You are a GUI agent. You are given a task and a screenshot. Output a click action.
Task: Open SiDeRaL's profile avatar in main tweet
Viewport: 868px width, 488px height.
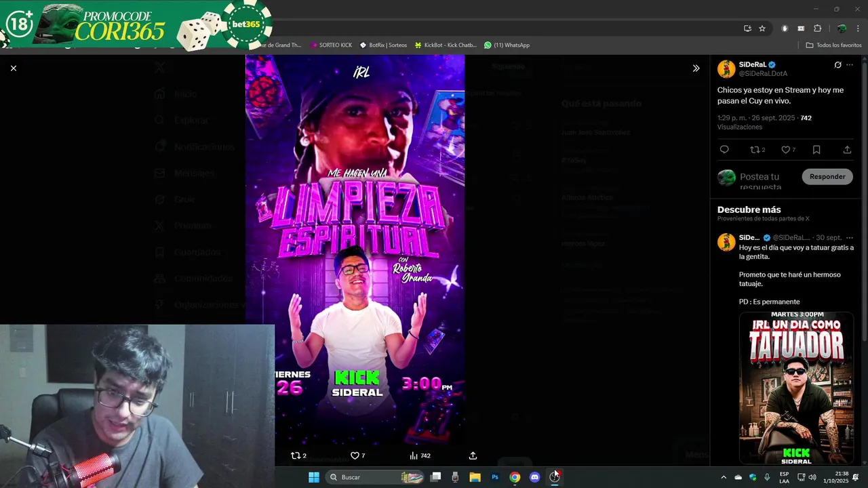[x=726, y=69]
